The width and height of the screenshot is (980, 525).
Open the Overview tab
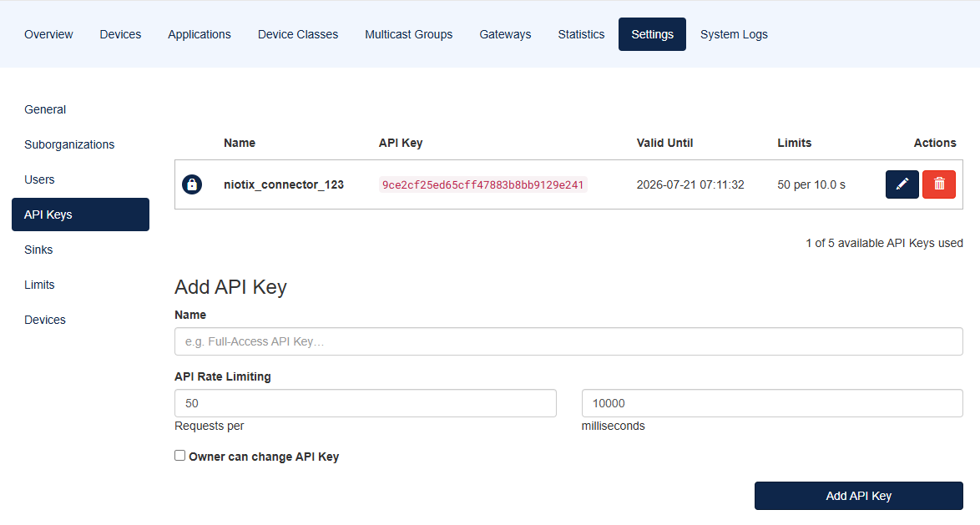(x=48, y=34)
